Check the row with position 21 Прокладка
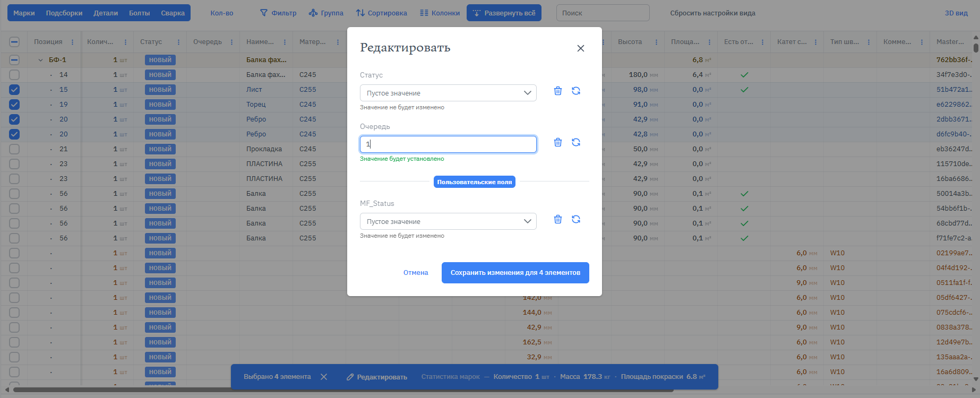 pos(14,149)
